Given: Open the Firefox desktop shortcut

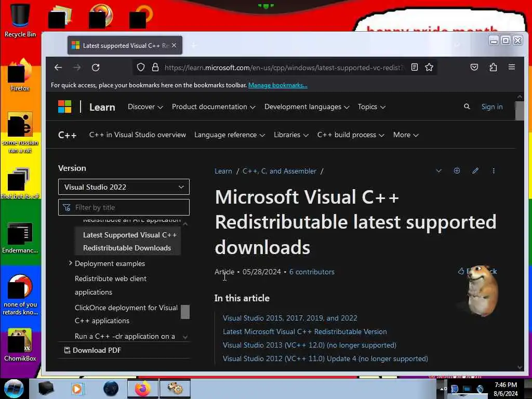Looking at the screenshot, I should (20, 75).
